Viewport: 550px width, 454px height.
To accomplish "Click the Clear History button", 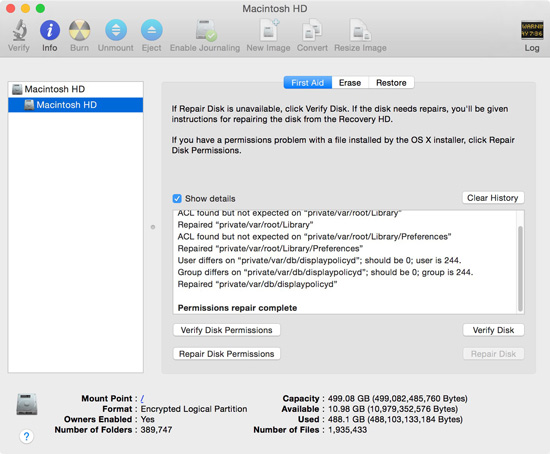I will (493, 198).
